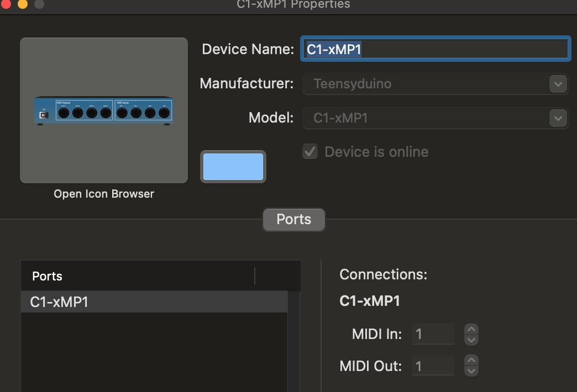Close the C1-xMP1 Properties window
Image resolution: width=577 pixels, height=392 pixels.
(6, 4)
